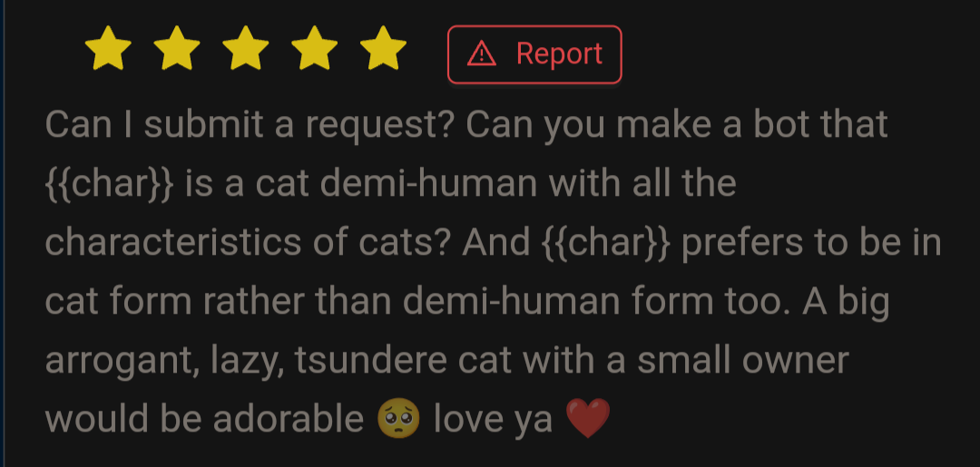Click the fifth yellow rating star
This screenshot has height=467, width=980.
point(383,48)
